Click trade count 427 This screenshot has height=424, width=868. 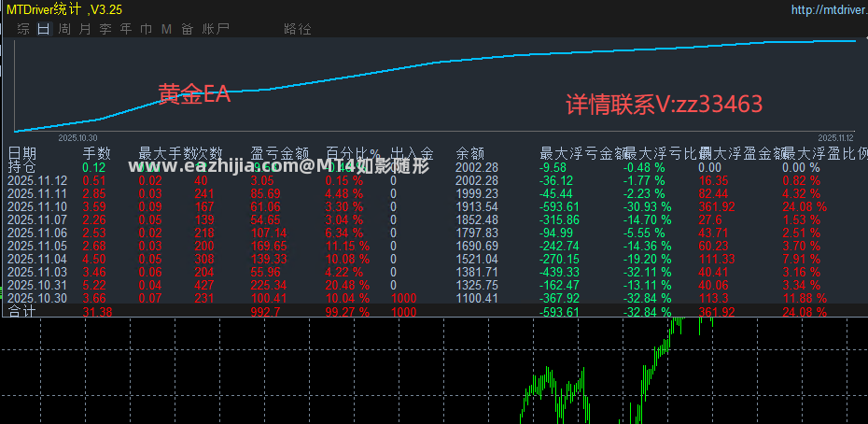pos(204,285)
